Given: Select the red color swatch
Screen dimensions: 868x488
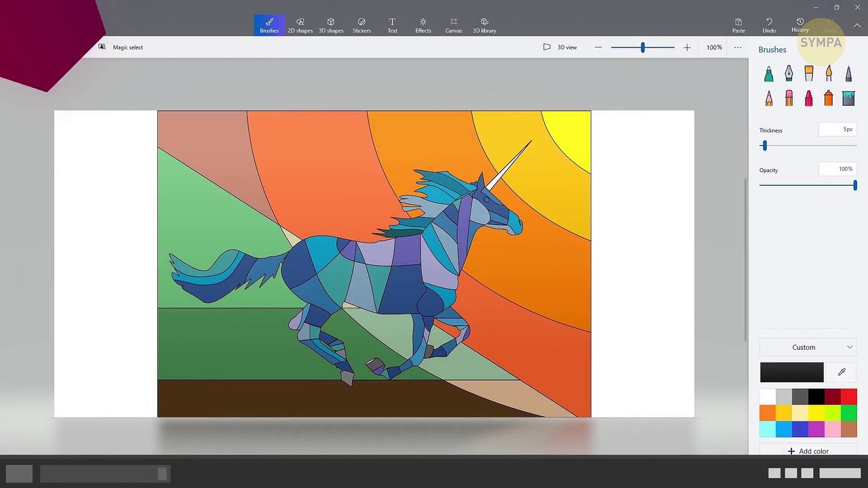Looking at the screenshot, I should [849, 397].
